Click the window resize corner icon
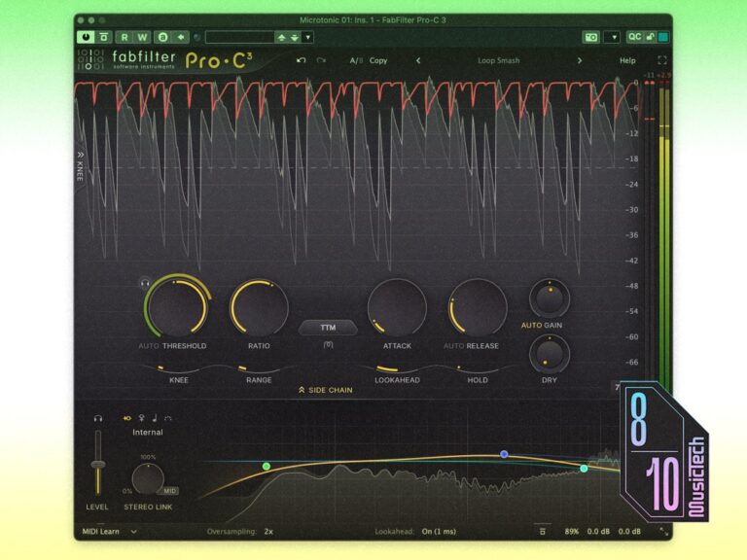 click(663, 532)
